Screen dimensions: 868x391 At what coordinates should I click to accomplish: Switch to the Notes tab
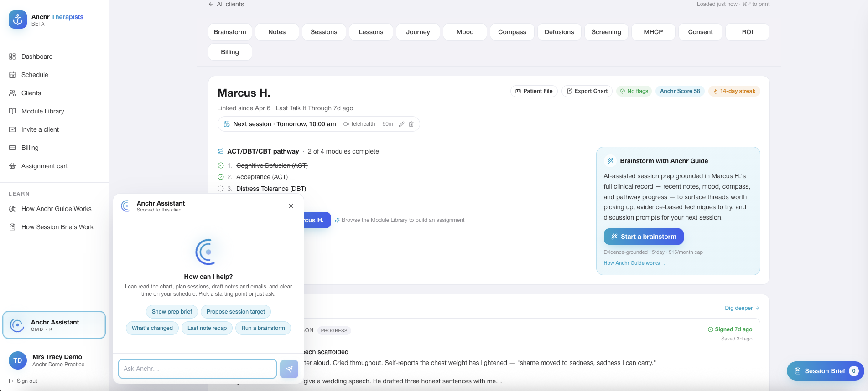277,32
